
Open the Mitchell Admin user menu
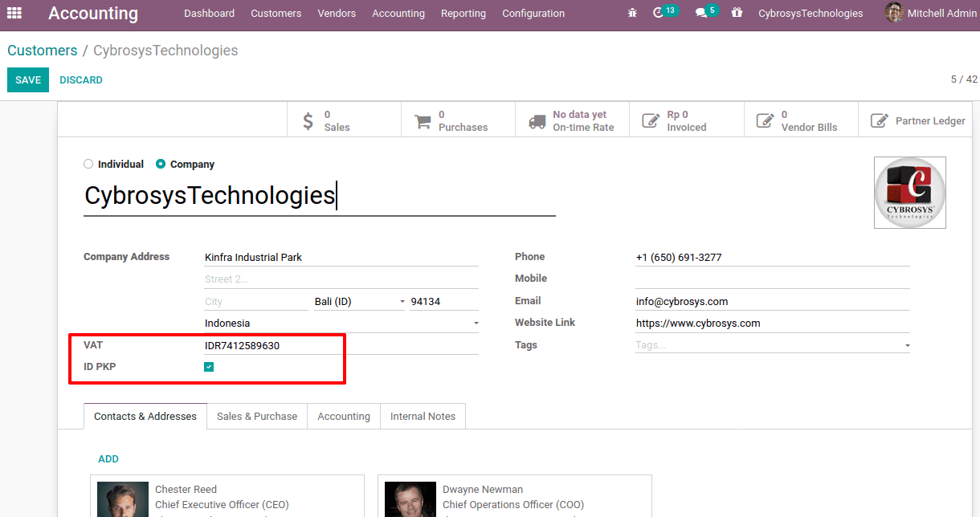tap(930, 13)
